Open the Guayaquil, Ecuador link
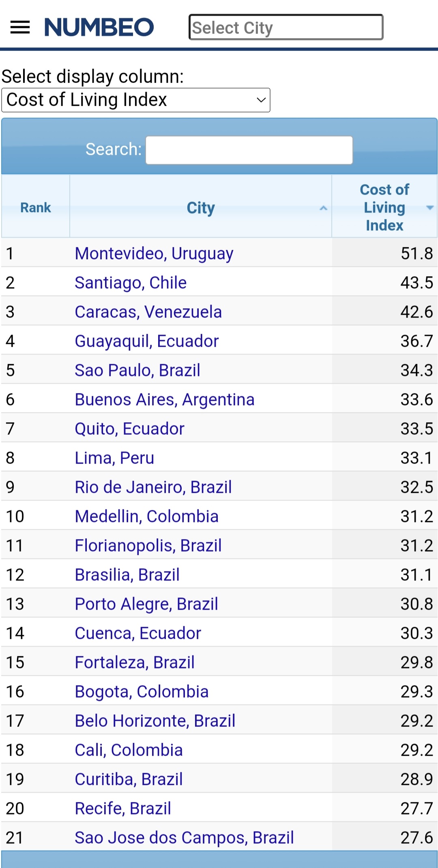Image resolution: width=438 pixels, height=868 pixels. pos(147,341)
